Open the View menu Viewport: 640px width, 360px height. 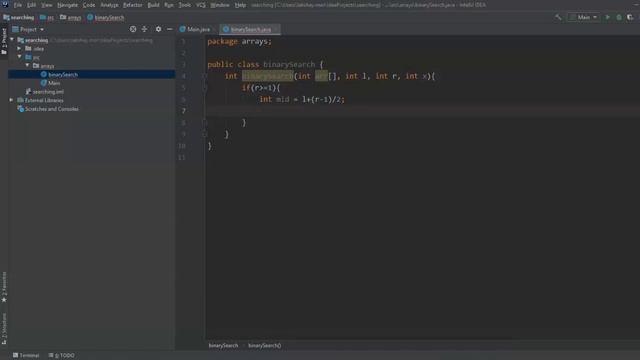point(47,5)
